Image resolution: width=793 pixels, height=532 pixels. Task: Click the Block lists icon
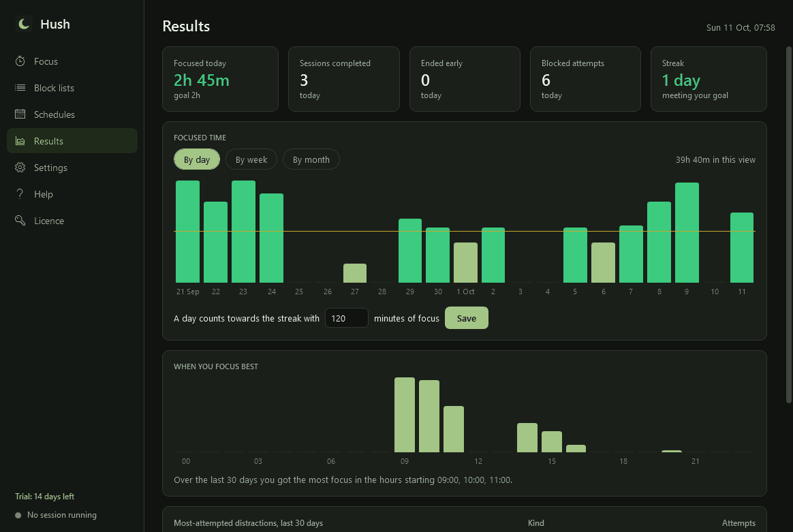click(x=20, y=88)
